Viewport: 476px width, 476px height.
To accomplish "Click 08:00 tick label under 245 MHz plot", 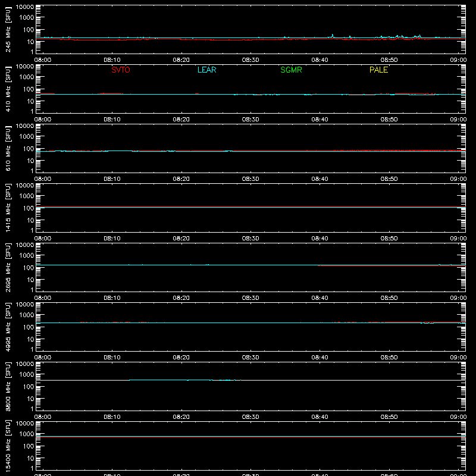I will click(43, 60).
